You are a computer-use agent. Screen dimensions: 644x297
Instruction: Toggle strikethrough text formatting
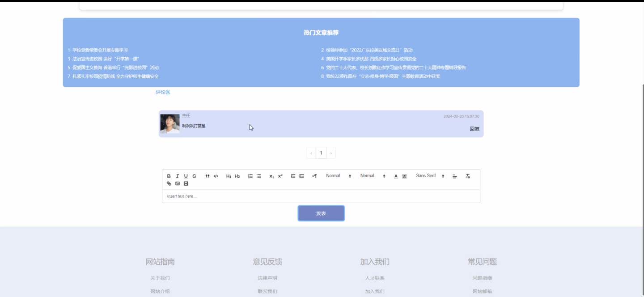pos(194,175)
